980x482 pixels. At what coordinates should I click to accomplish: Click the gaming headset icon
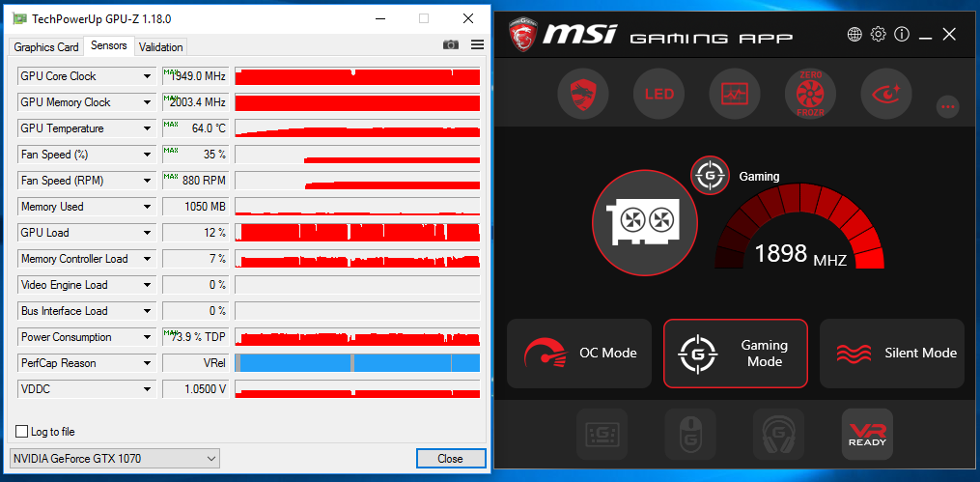(x=778, y=434)
